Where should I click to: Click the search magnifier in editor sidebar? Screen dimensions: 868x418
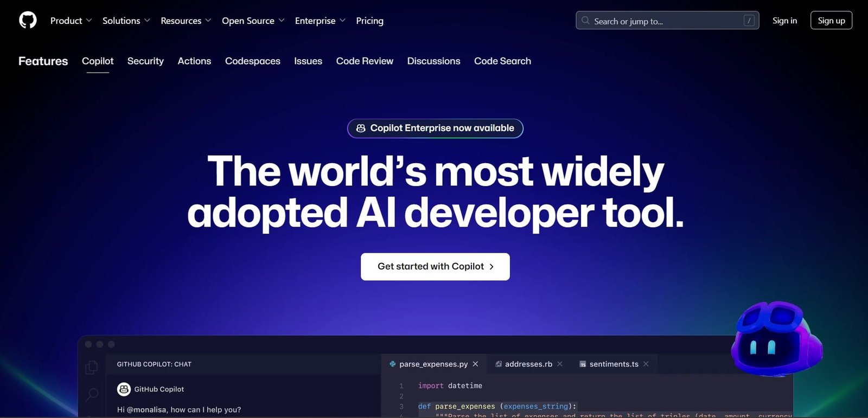(x=92, y=394)
